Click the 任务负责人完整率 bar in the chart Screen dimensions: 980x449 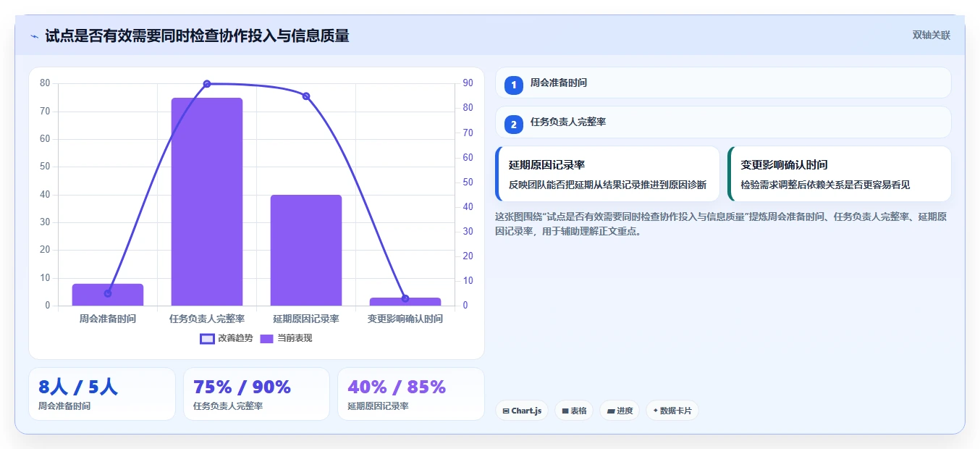coord(207,201)
